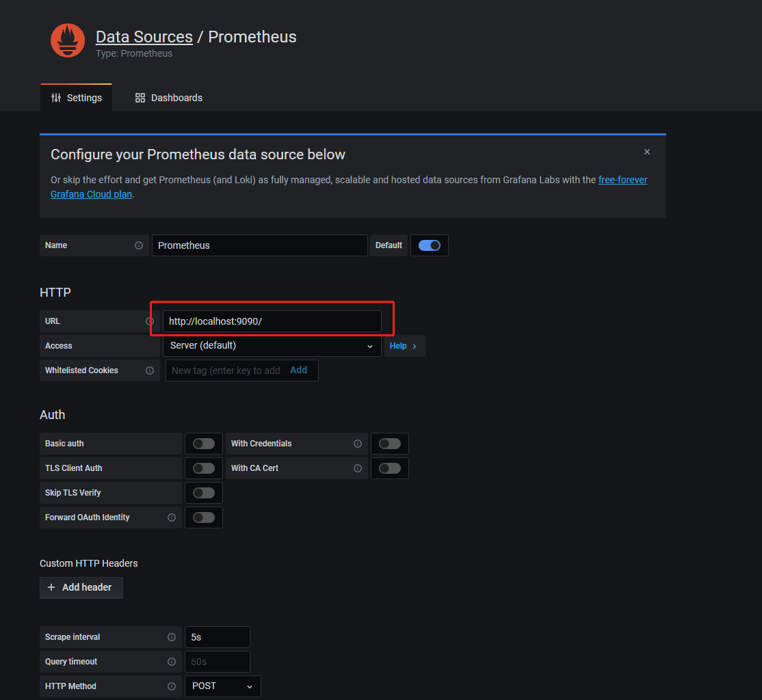The width and height of the screenshot is (762, 700).
Task: Open the free-forever Grafana Cloud plan link
Action: pos(622,180)
